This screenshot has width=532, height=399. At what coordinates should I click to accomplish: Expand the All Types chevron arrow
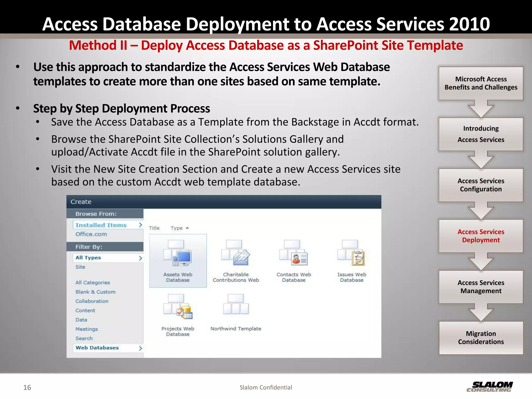pos(140,258)
